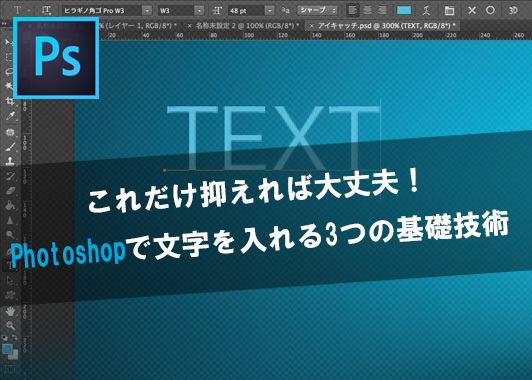Image resolution: width=532 pixels, height=380 pixels.
Task: Select the Crop tool
Action: [10, 101]
